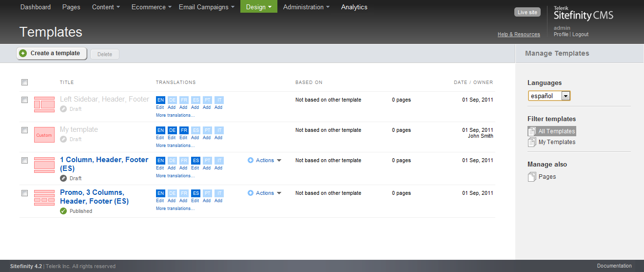Viewport: 644px width, 272px height.
Task: Click the All Templates filter icon
Action: tap(532, 131)
